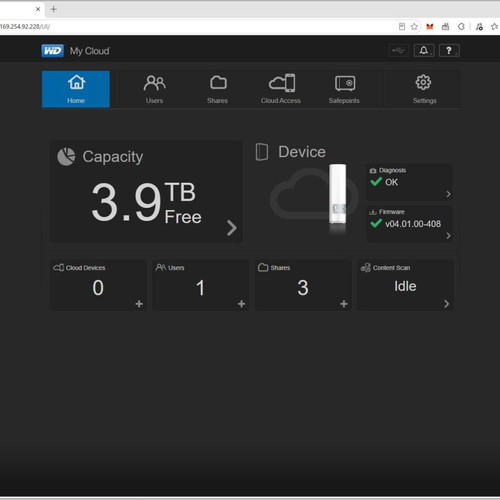500x500 pixels.
Task: Click the firmware version v04.01.00-408
Action: [413, 224]
